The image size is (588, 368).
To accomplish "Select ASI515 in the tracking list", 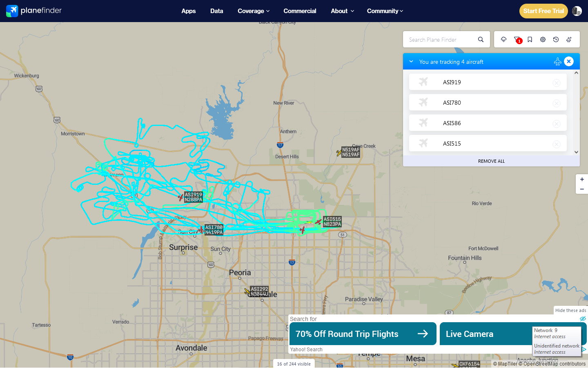I will point(488,143).
